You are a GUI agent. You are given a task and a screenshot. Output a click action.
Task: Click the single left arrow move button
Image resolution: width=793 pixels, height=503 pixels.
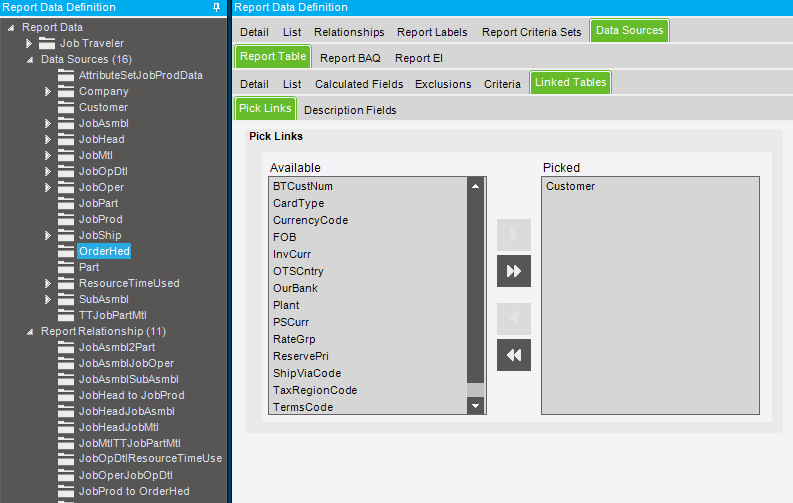[513, 318]
